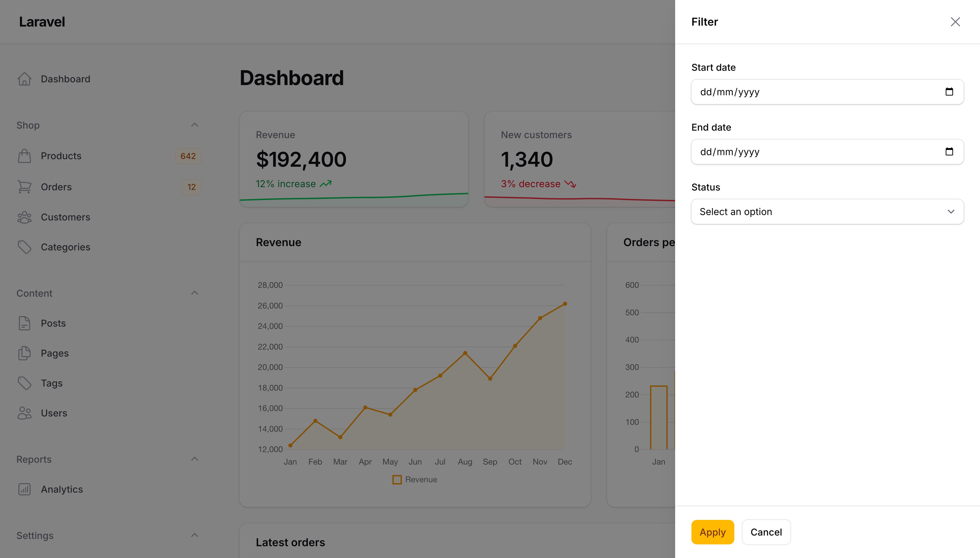980x558 pixels.
Task: Click the End date input field
Action: 827,152
